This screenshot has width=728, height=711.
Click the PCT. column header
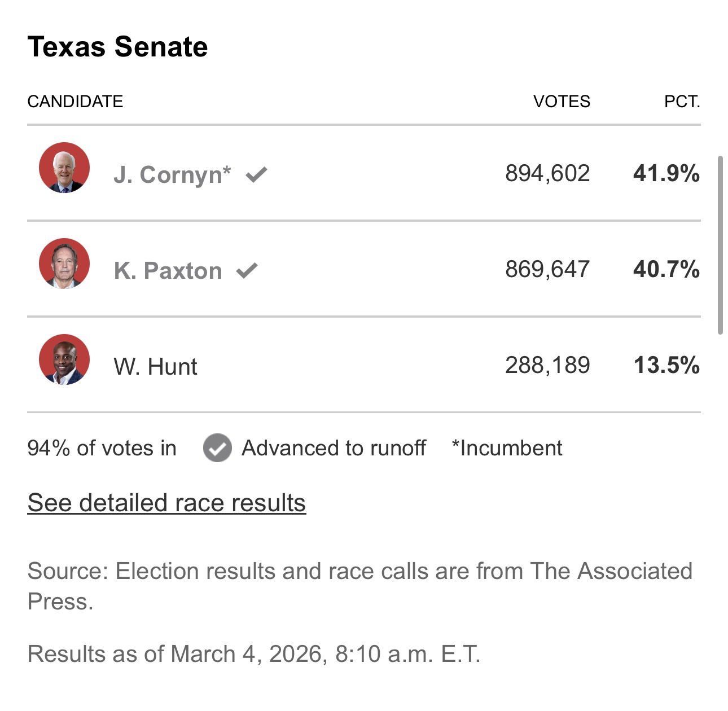click(682, 102)
